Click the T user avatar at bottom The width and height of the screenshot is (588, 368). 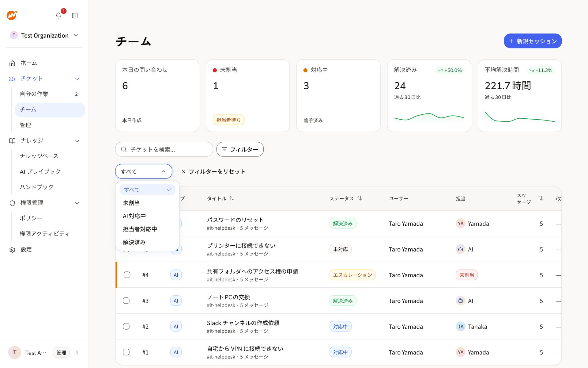coord(14,352)
